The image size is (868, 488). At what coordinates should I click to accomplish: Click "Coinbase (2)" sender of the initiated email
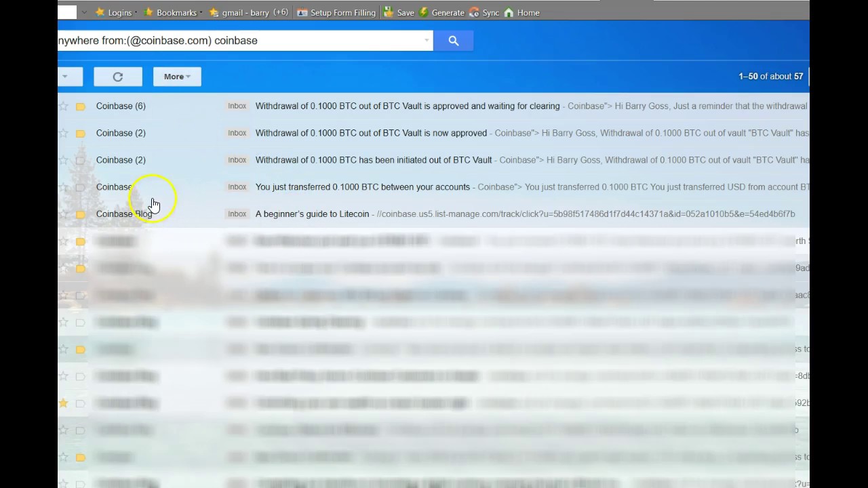121,160
